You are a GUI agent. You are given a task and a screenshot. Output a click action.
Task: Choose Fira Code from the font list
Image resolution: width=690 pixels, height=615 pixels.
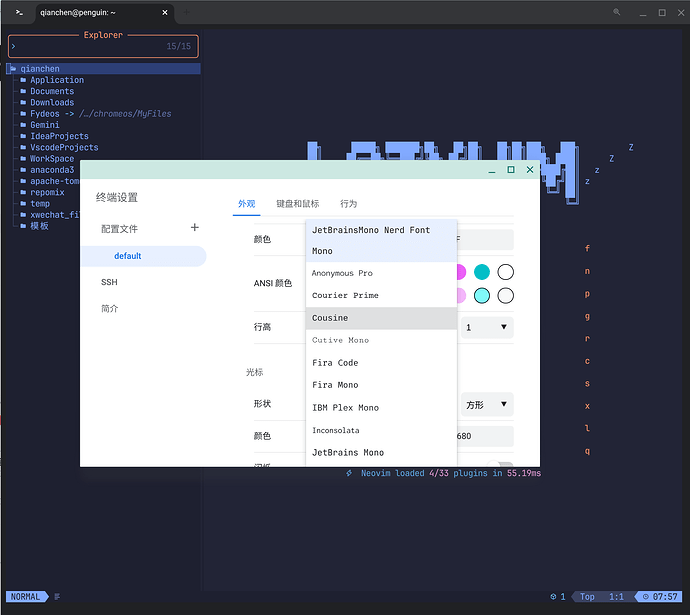point(334,363)
